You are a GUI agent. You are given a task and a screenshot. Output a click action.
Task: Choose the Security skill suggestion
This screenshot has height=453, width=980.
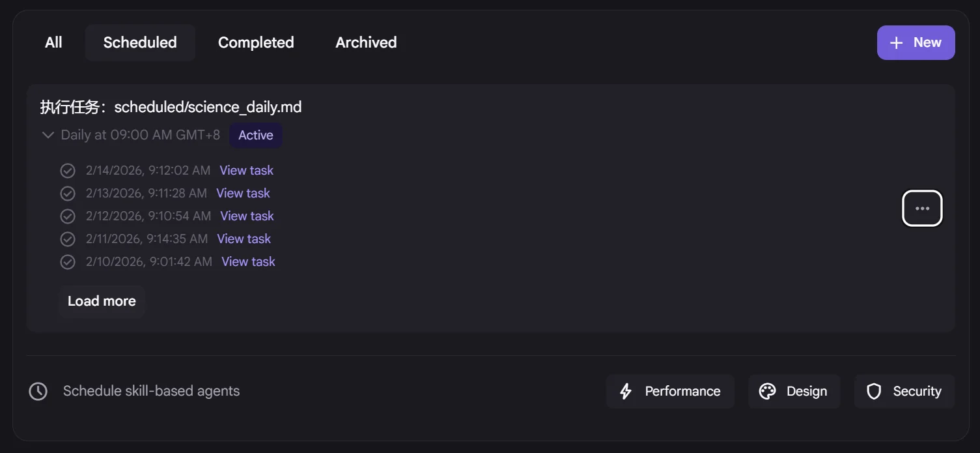904,391
